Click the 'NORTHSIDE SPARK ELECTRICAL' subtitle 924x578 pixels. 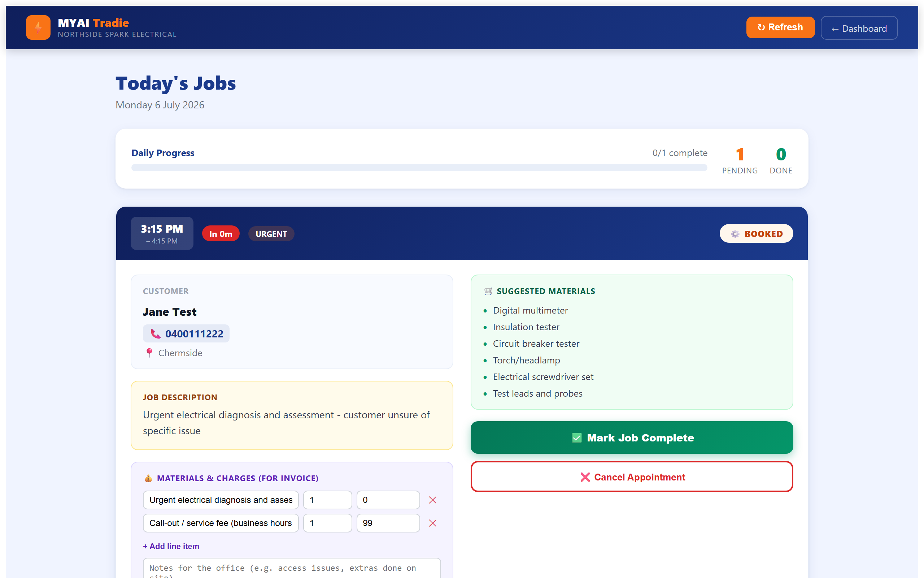(x=117, y=34)
